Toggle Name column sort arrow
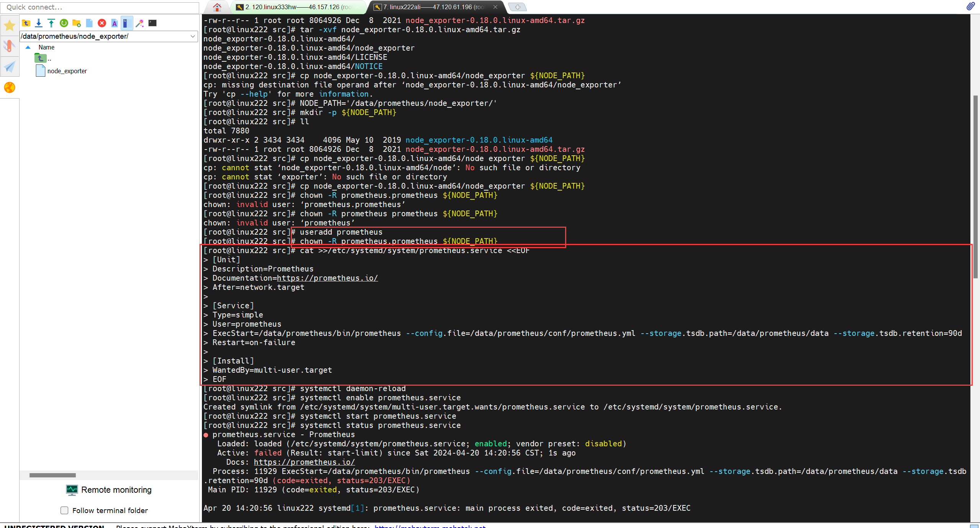The image size is (980, 528). [28, 48]
